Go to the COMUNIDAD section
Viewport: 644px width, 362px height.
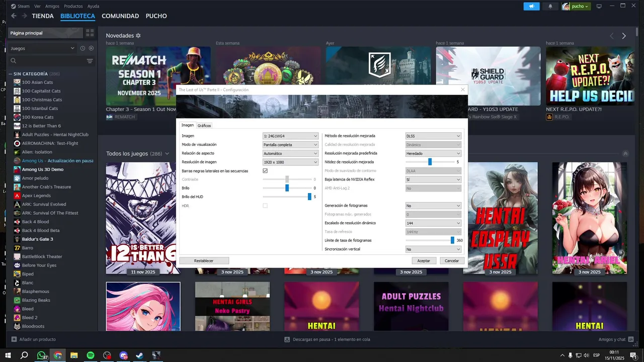pyautogui.click(x=120, y=16)
